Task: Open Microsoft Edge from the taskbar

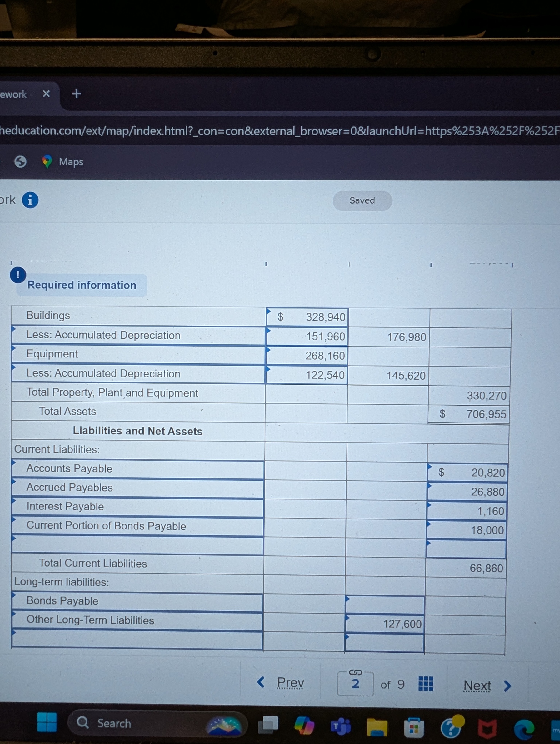Action: tap(524, 729)
